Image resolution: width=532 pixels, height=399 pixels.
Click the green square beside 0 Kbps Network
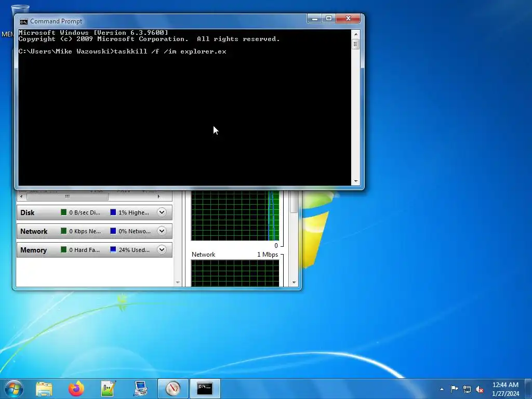(x=63, y=231)
